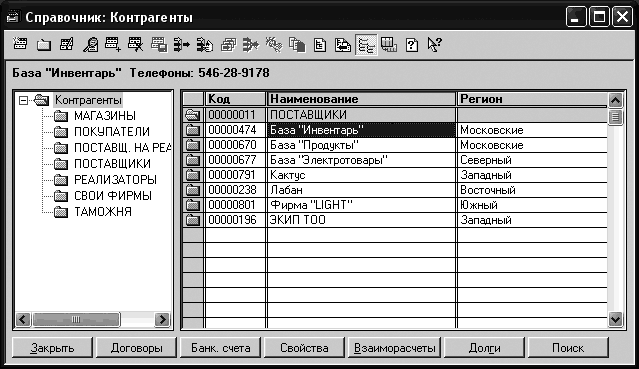This screenshot has height=369, width=639.
Task: Click the folder icon of the МАГАЗИНЫ tree node
Action: [x=61, y=116]
